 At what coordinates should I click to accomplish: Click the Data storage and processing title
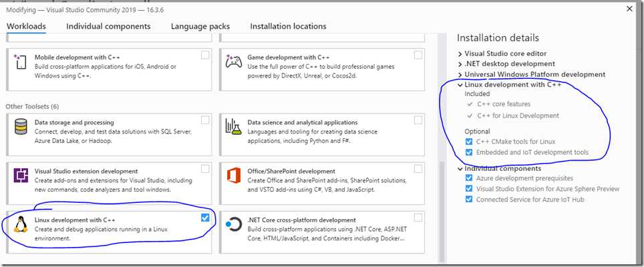coord(74,122)
